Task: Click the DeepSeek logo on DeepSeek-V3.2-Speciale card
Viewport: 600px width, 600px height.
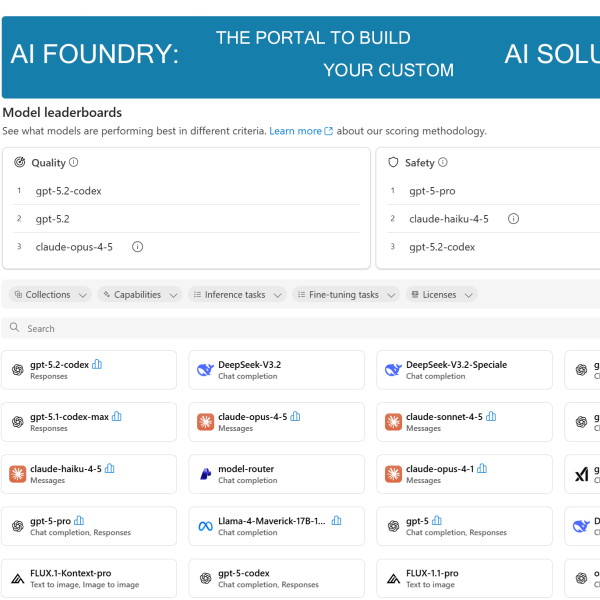Action: 393,370
